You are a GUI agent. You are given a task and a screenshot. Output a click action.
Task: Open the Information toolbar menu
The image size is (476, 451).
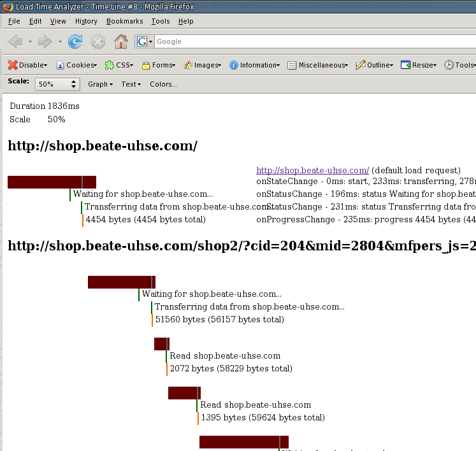(254, 65)
